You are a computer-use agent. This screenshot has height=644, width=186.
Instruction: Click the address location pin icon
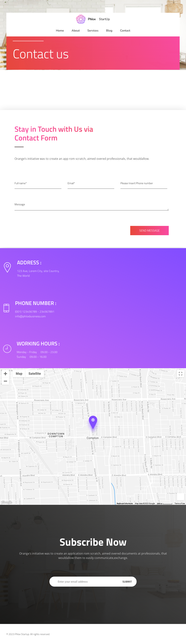7,267
